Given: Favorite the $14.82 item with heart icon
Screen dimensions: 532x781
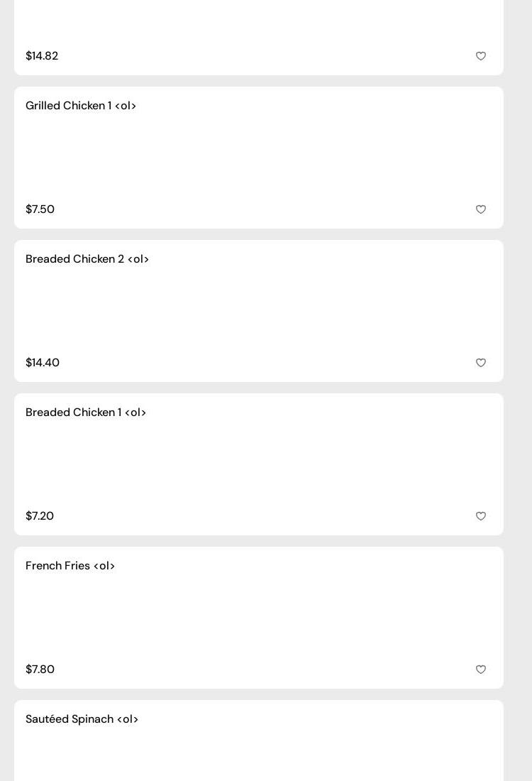Looking at the screenshot, I should click(481, 56).
